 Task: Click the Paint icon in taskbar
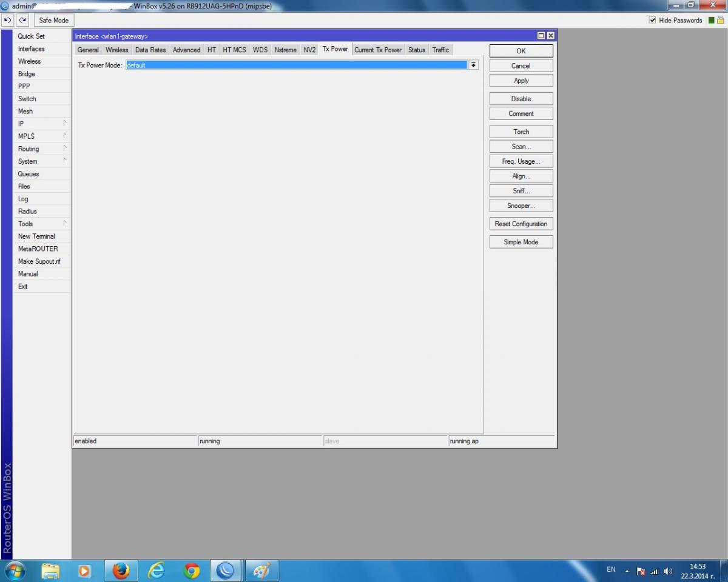pos(261,570)
